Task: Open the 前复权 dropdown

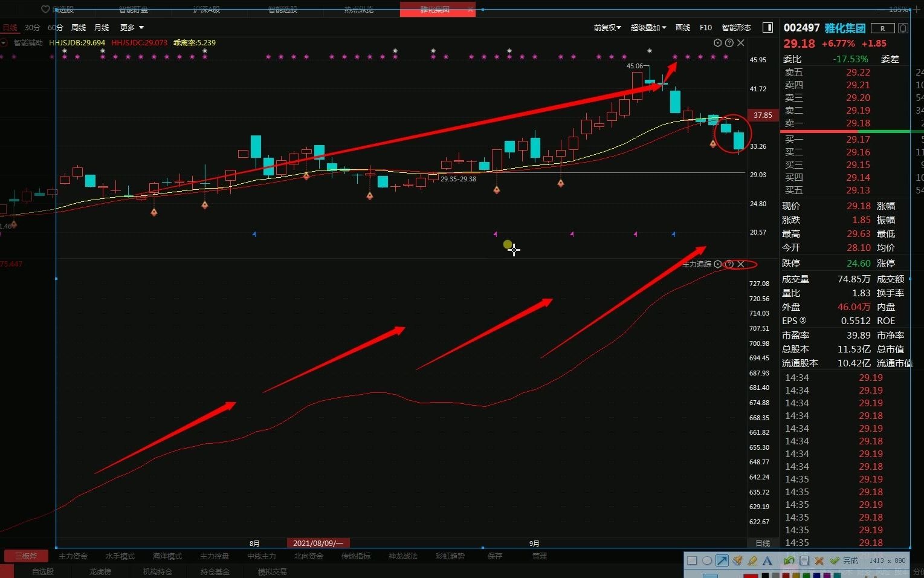Action: [607, 27]
